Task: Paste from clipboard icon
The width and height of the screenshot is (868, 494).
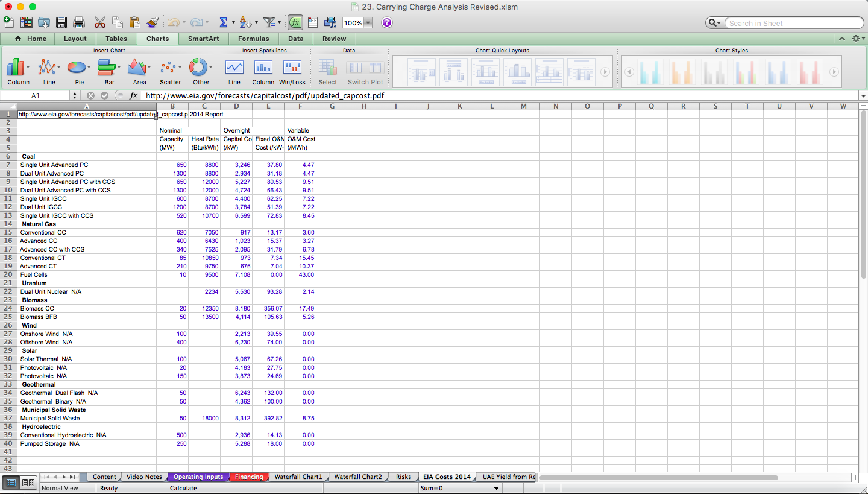Action: [135, 22]
